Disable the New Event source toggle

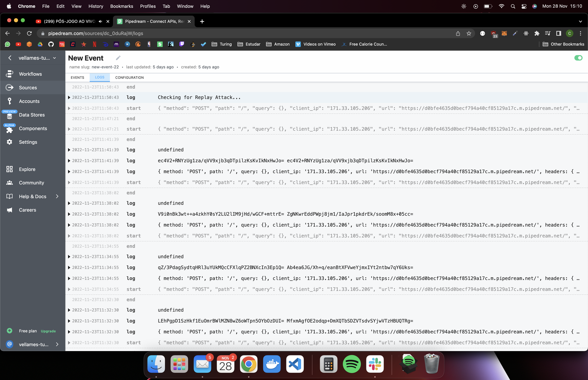578,58
